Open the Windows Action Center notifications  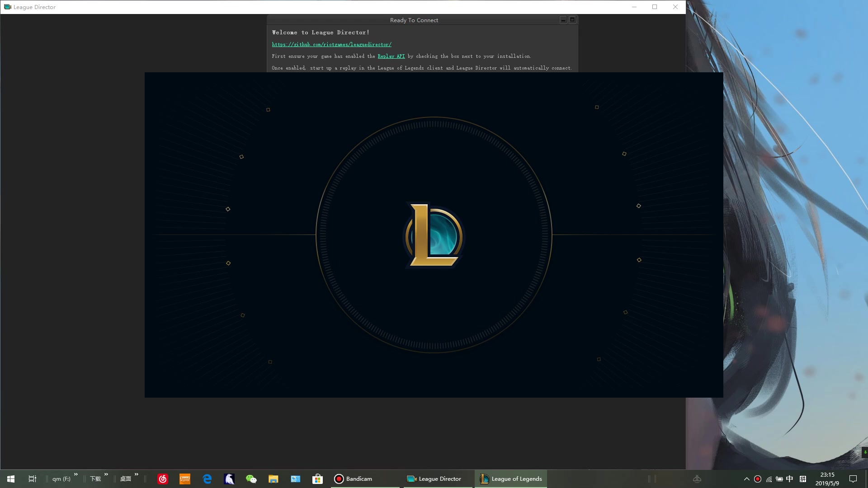[853, 479]
